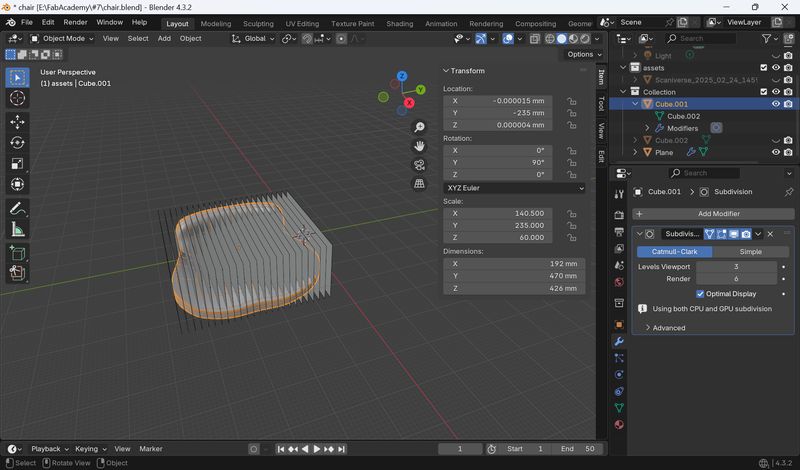This screenshot has height=470, width=800.
Task: Click the pan view hand icon
Action: click(x=419, y=146)
